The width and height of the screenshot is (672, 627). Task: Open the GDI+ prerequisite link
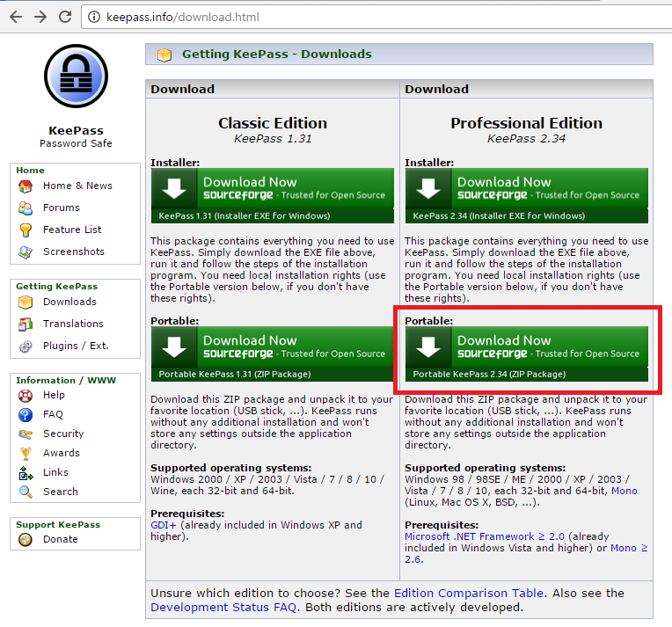pos(164,525)
